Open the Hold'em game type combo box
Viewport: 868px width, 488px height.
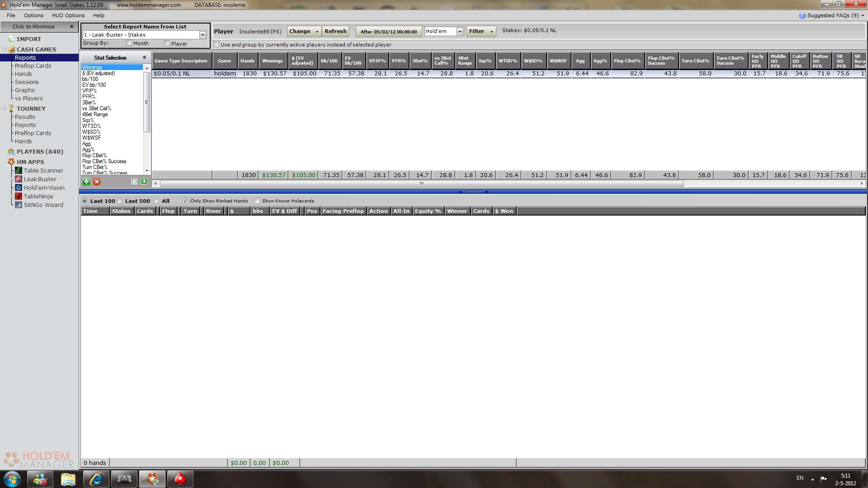444,31
